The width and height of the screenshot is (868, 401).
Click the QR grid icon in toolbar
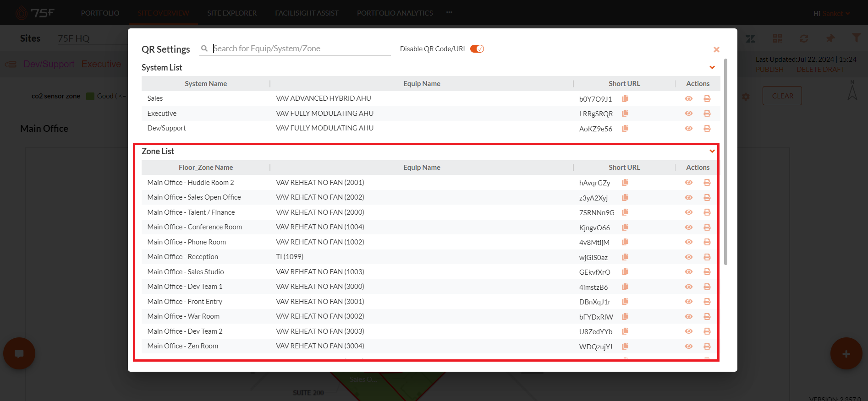(x=777, y=38)
